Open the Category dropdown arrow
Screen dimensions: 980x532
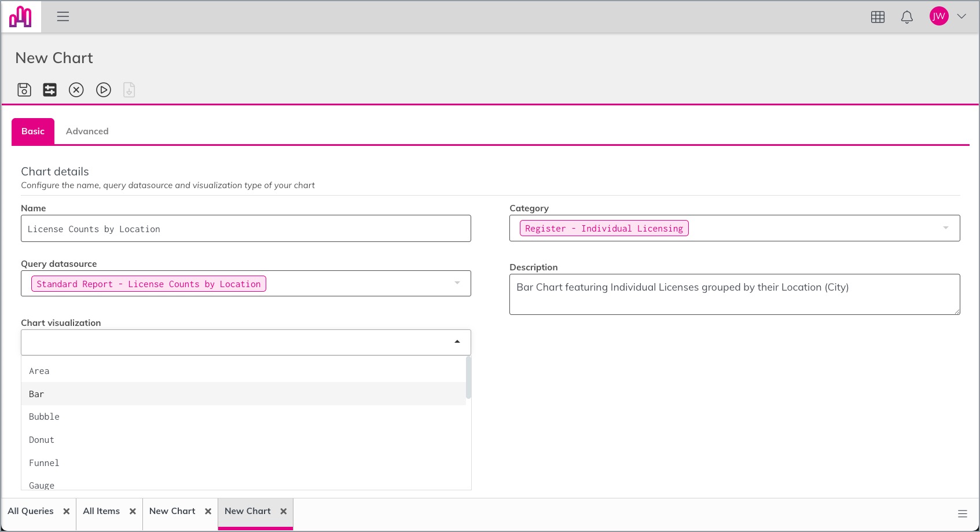click(946, 228)
